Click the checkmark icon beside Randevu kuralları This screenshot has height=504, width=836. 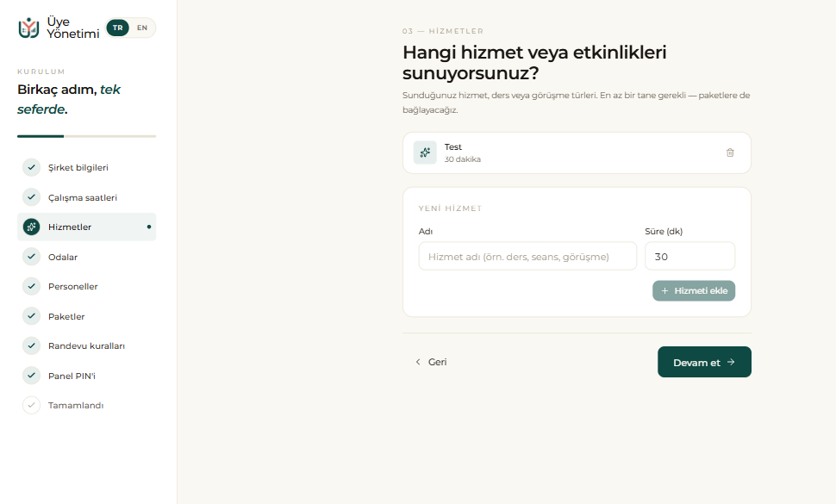pos(31,345)
